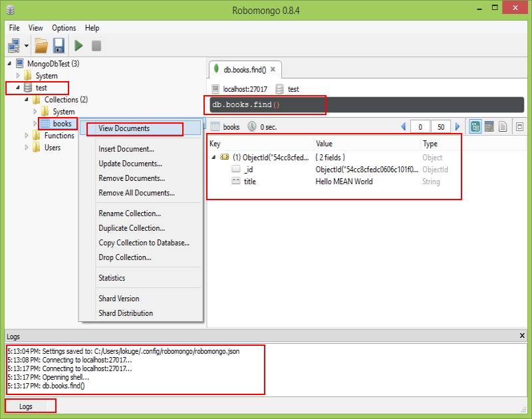This screenshot has height=419, width=532.
Task: Maximize the results output panel
Action: coord(519,127)
